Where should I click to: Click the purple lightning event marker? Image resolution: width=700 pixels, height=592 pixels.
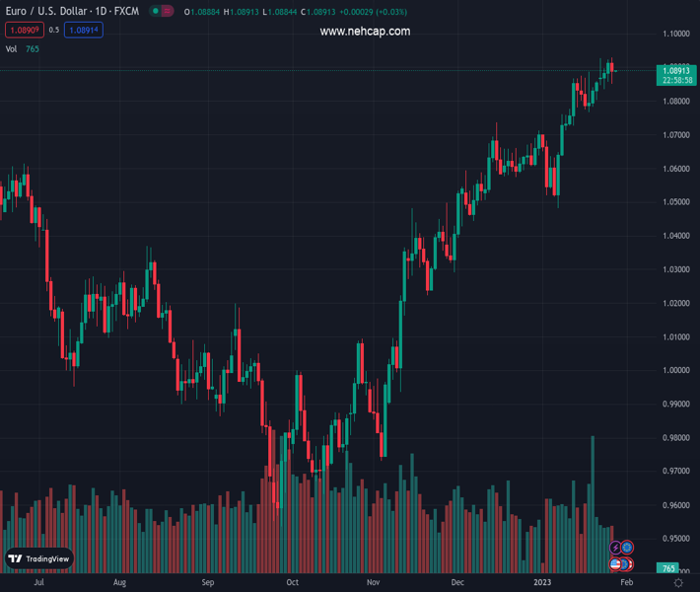(615, 547)
